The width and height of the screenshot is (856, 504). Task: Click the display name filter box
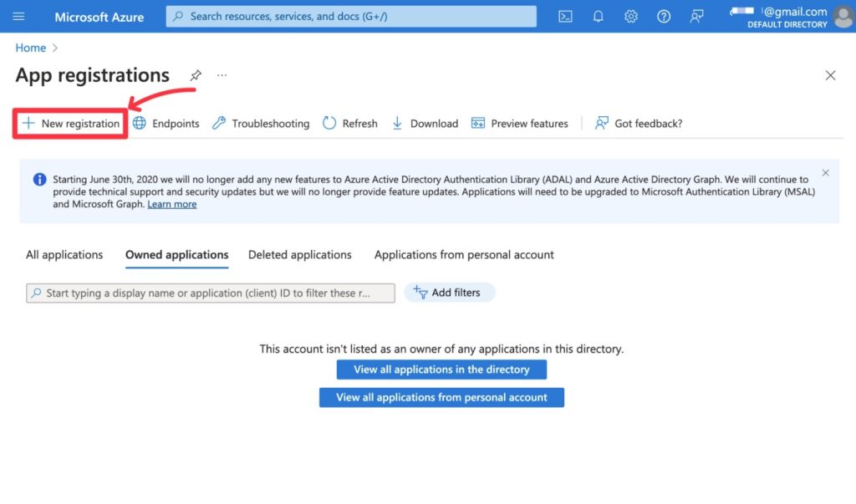coord(209,293)
